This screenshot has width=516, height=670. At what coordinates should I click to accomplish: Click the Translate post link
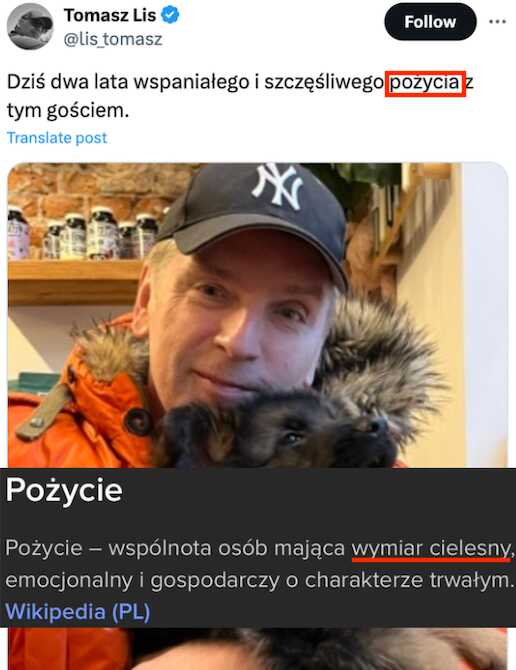click(x=57, y=138)
